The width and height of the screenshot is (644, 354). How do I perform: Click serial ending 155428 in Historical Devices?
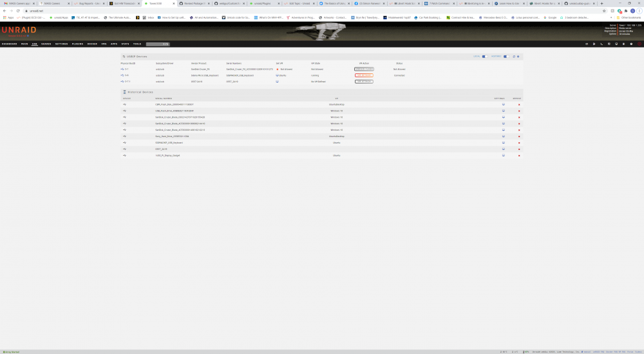coord(180,117)
